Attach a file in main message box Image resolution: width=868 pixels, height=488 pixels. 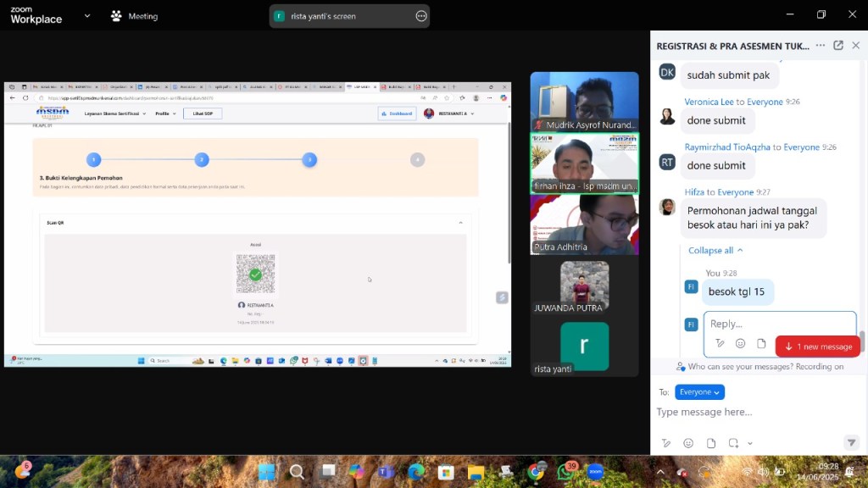coord(711,443)
